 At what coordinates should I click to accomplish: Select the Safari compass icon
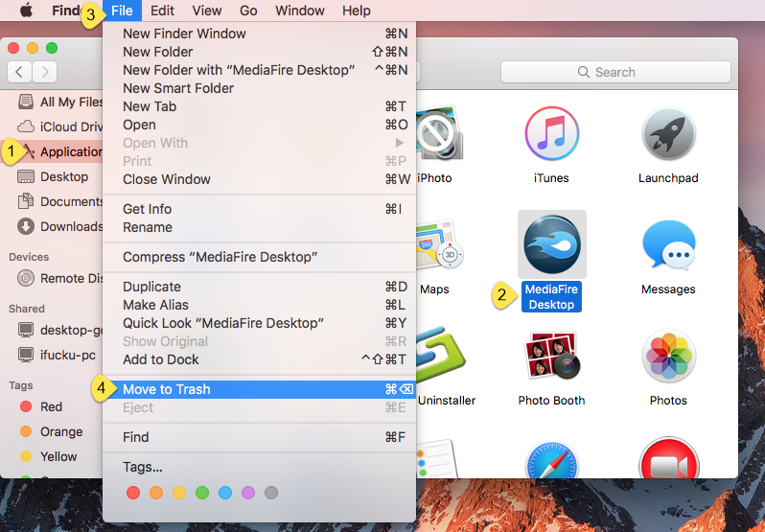click(552, 459)
